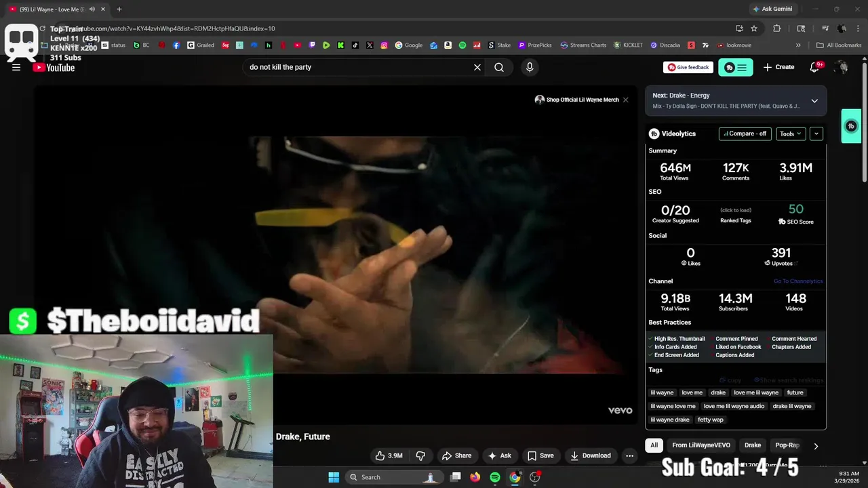The width and height of the screenshot is (868, 488).
Task: Open Spotify from the taskbar
Action: 495,477
